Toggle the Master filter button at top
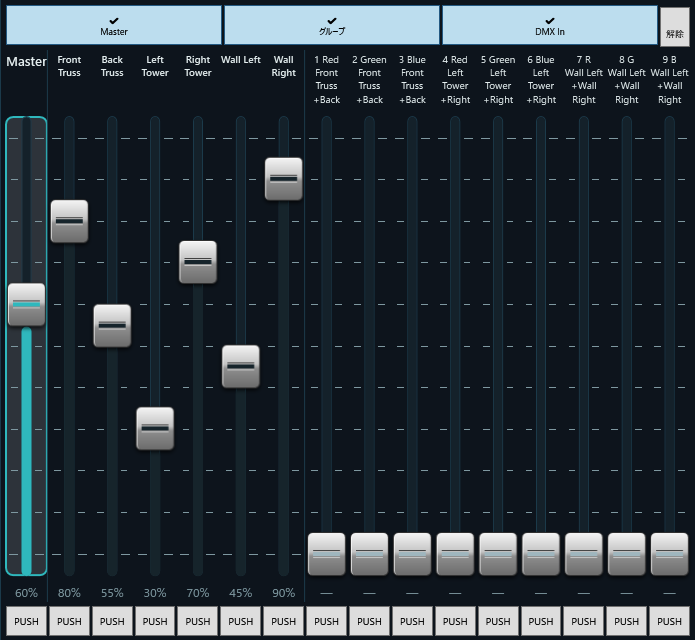This screenshot has width=696, height=640. tap(114, 25)
